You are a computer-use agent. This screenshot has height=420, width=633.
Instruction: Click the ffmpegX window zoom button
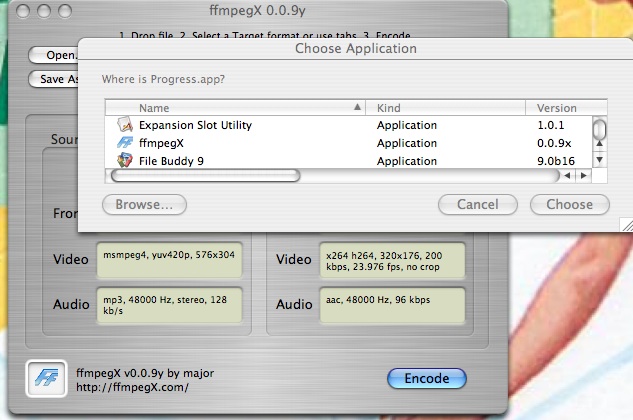pyautogui.click(x=65, y=11)
